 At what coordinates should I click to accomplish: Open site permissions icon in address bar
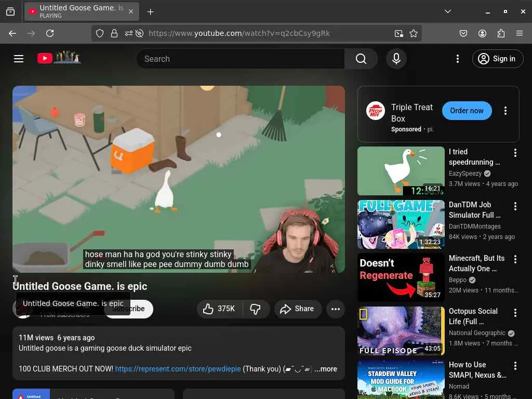[129, 33]
